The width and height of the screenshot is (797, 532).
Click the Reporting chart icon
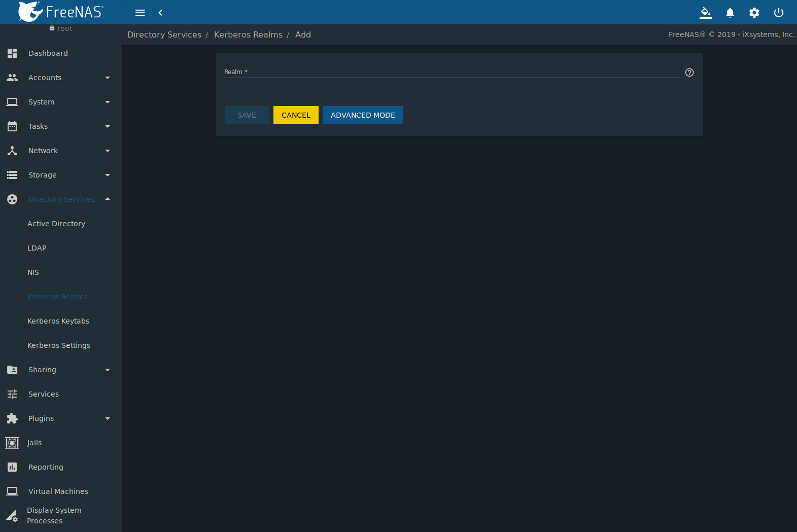[12, 467]
